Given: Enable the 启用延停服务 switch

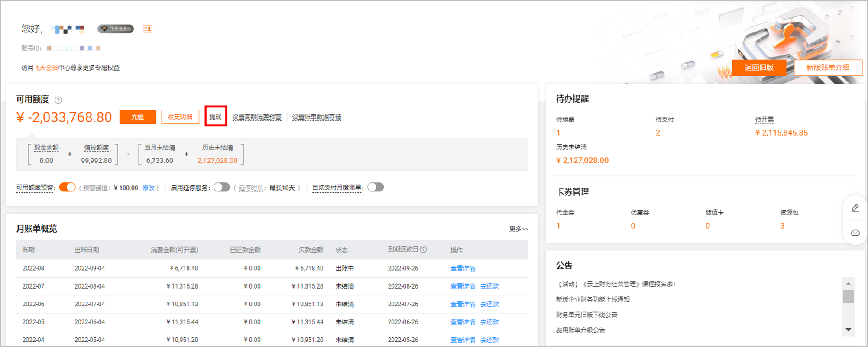Looking at the screenshot, I should (222, 187).
